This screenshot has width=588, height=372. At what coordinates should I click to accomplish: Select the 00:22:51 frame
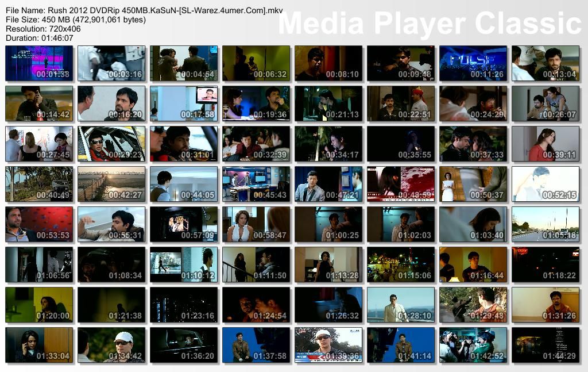(x=401, y=103)
